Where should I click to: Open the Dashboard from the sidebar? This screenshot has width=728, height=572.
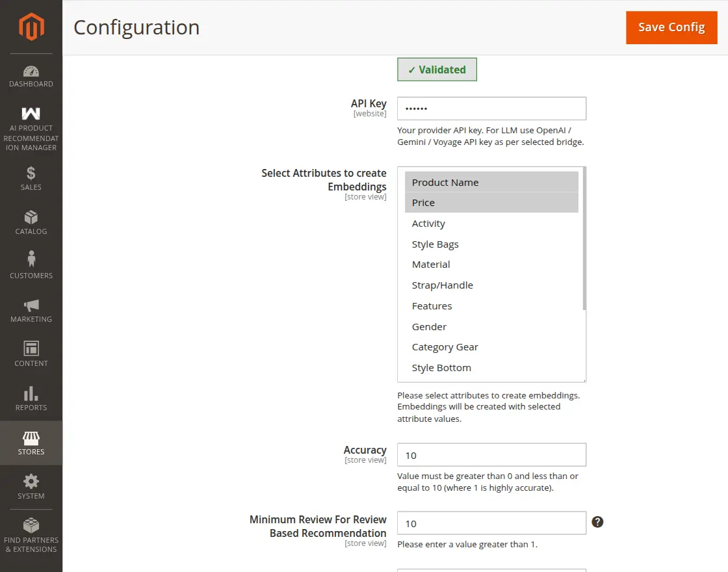coord(31,73)
